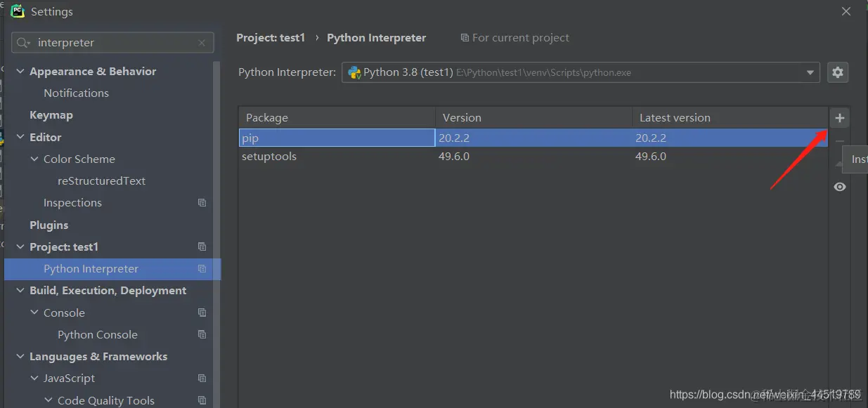Clear search field with the x icon
This screenshot has width=868, height=408.
coord(202,43)
